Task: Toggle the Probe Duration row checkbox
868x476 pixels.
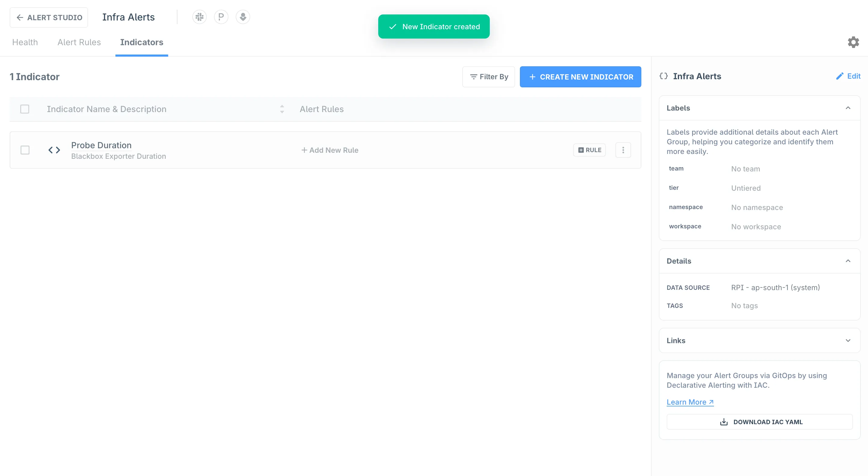Action: [25, 150]
